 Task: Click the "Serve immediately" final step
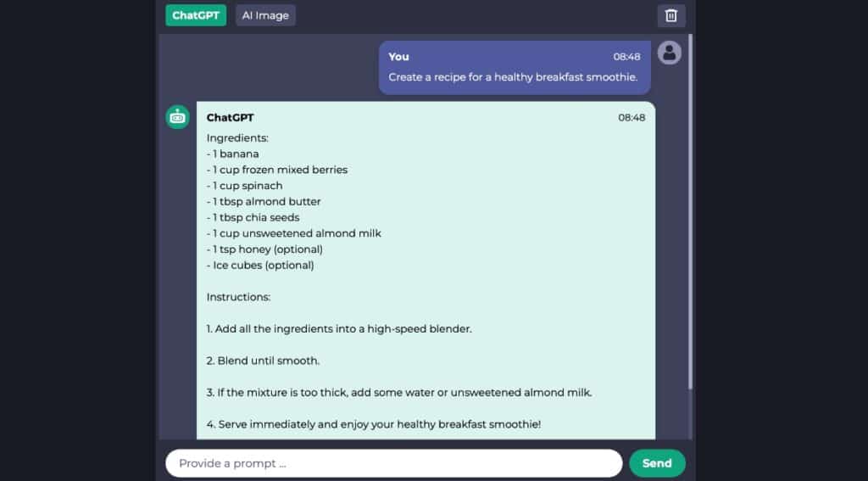click(x=374, y=424)
